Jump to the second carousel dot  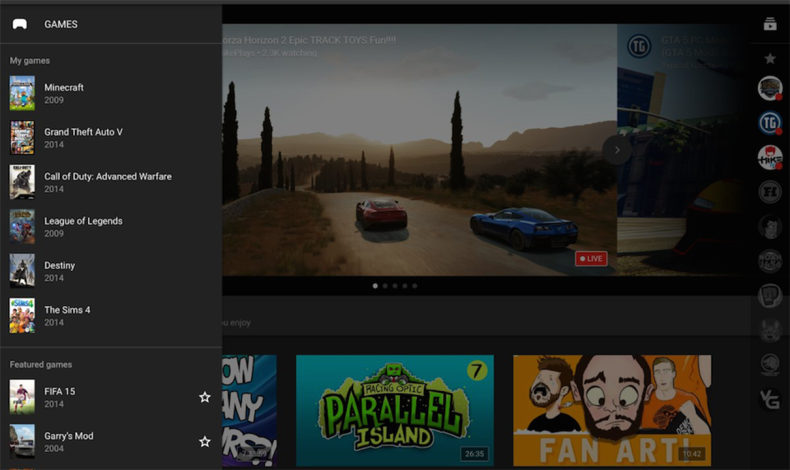(x=385, y=286)
